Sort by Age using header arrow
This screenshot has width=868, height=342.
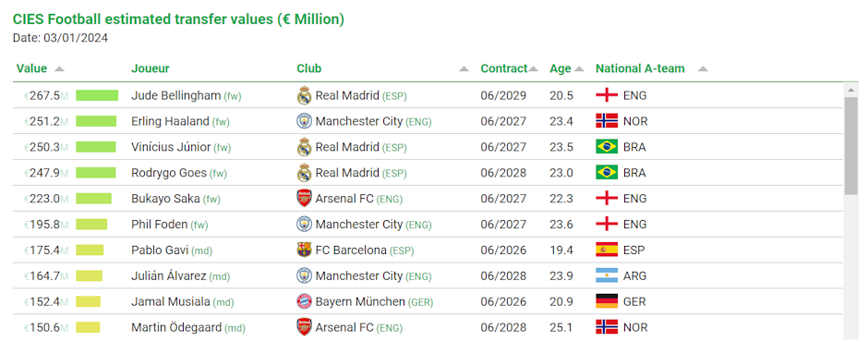click(579, 69)
